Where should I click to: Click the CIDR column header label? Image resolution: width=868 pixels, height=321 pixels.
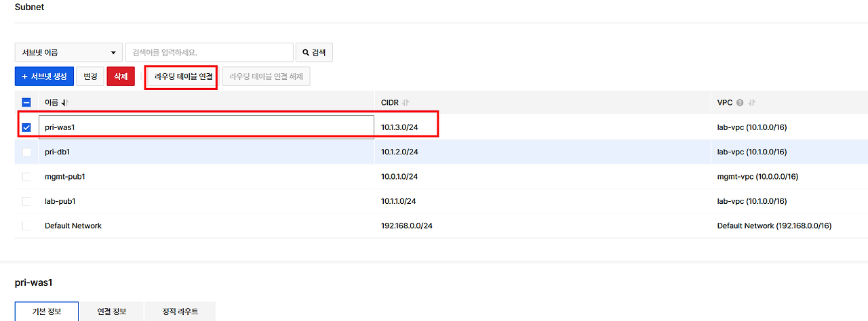390,102
